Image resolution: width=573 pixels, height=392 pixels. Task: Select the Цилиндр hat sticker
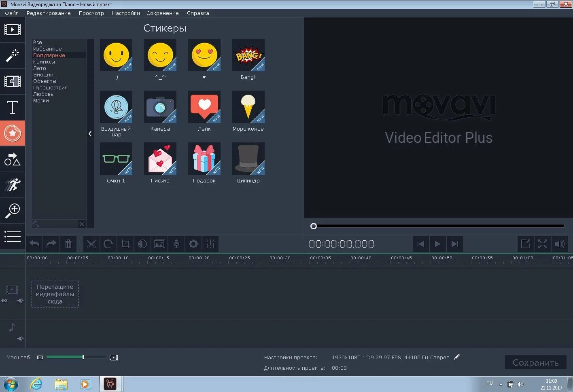pyautogui.click(x=248, y=159)
